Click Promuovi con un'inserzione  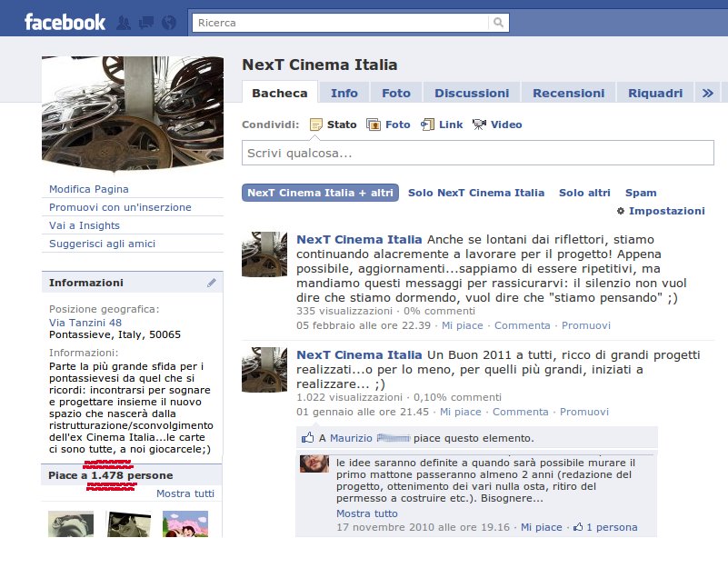120,207
